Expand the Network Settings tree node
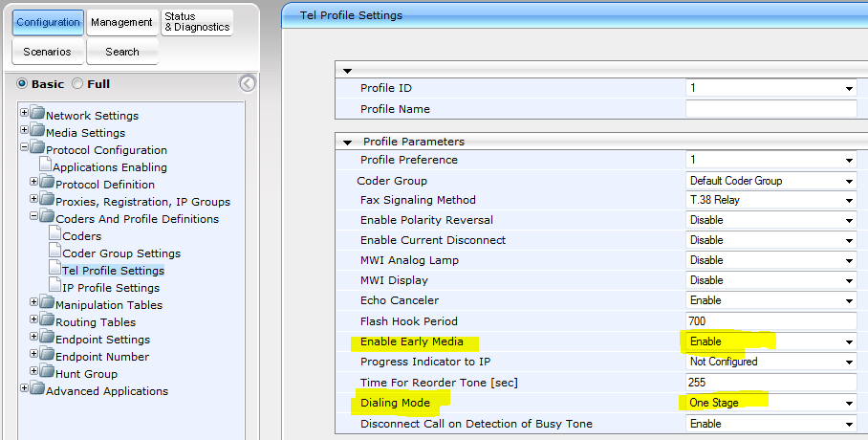 24,113
